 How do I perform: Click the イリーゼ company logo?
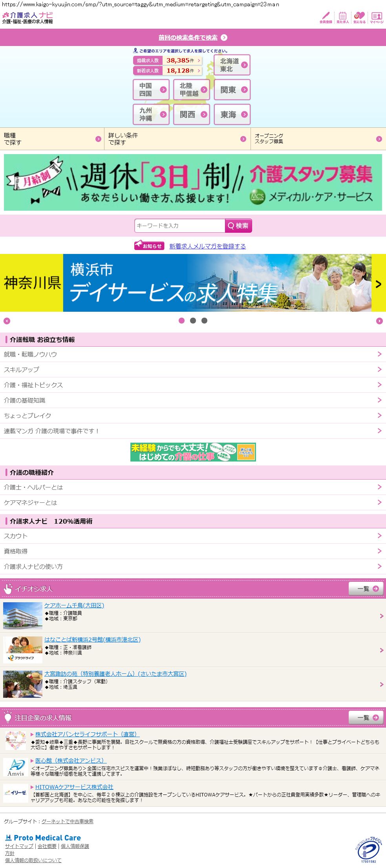(16, 793)
